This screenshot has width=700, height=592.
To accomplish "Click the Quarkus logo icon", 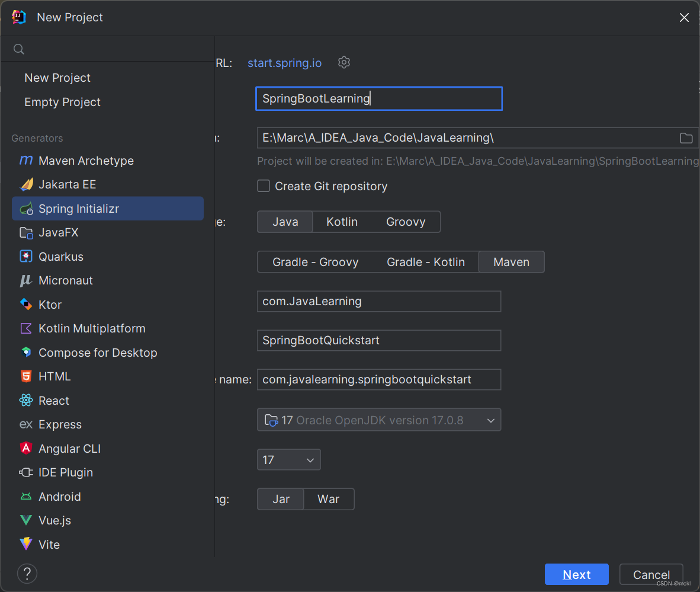I will [x=26, y=257].
